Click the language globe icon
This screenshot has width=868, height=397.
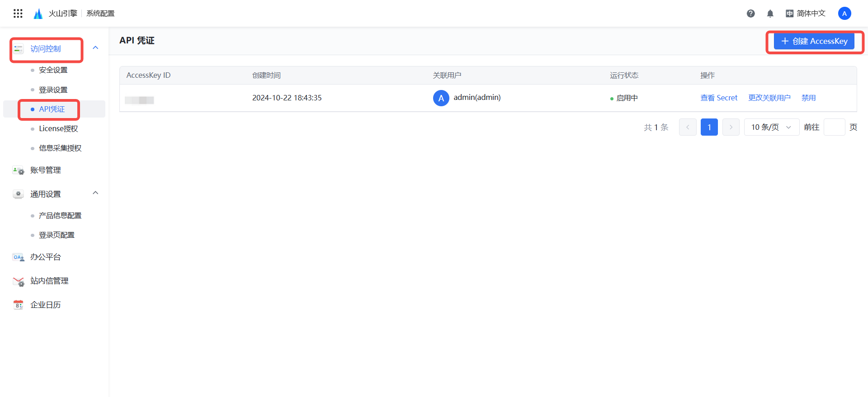[x=789, y=14]
